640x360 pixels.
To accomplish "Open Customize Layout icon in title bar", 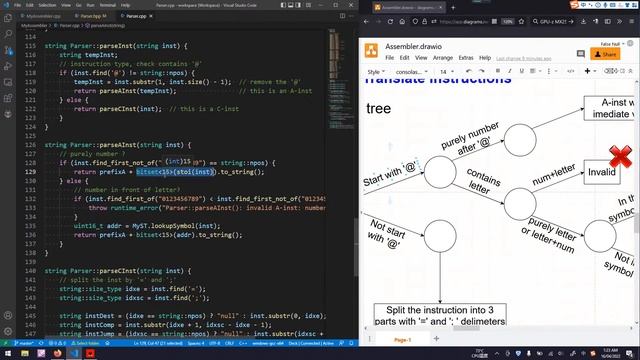I will 309,5.
